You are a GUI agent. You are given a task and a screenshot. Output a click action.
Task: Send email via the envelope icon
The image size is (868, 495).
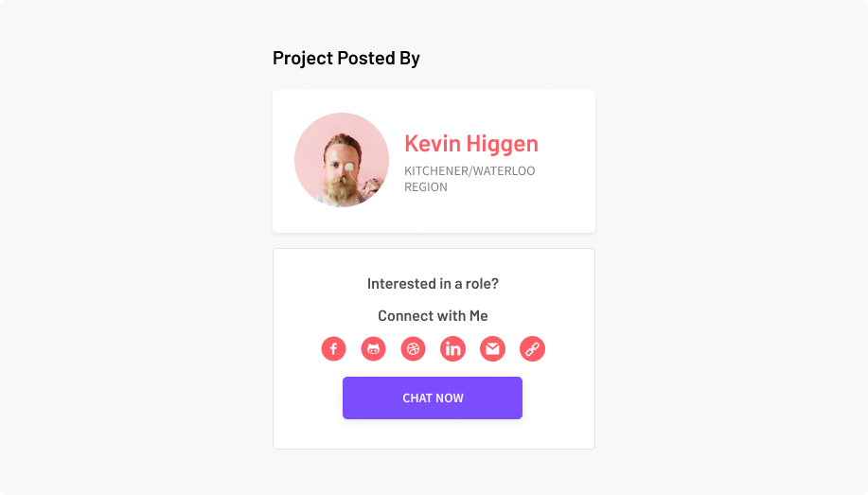[492, 349]
